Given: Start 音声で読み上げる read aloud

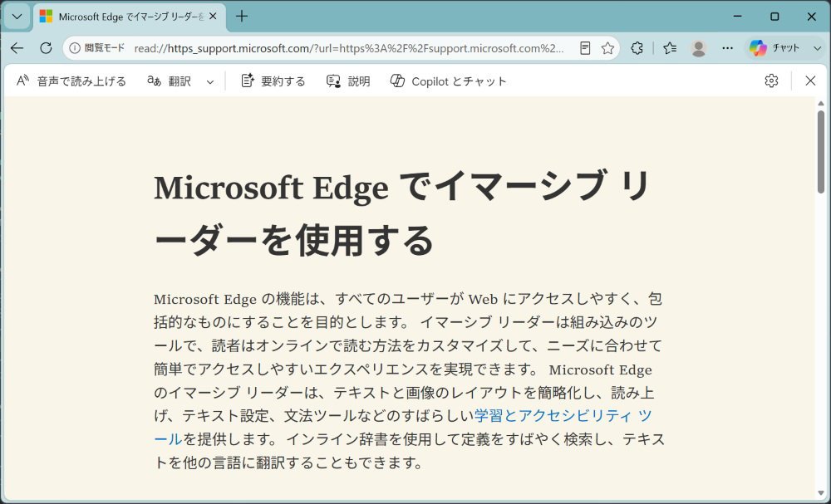Looking at the screenshot, I should [71, 81].
